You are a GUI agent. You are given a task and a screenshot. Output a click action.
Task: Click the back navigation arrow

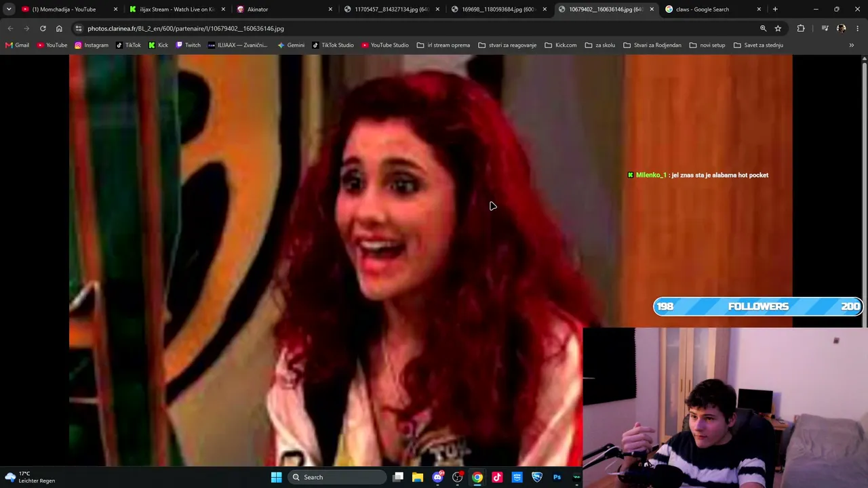tap(10, 28)
